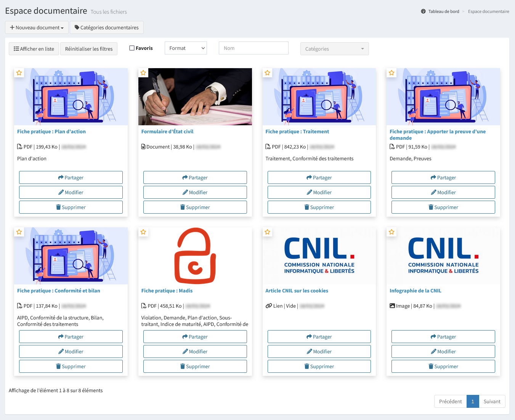This screenshot has width=515, height=420.
Task: Favorite the Conformité et bilan card
Action: [19, 232]
